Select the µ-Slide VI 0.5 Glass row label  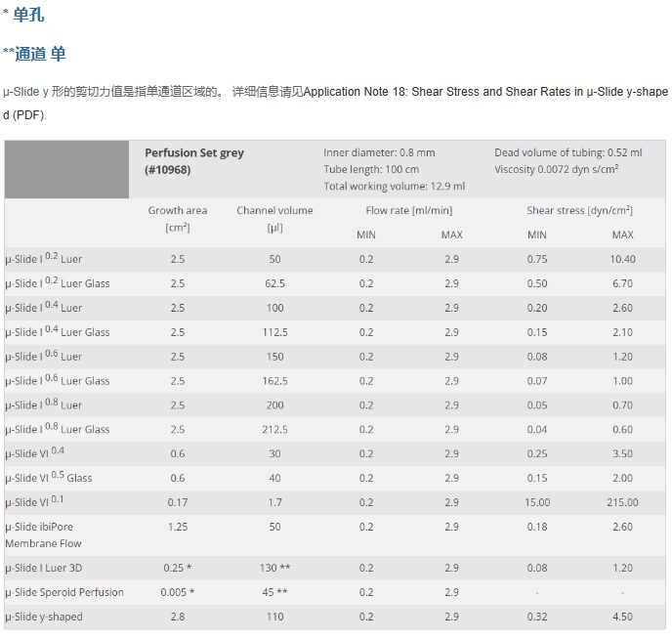point(49,478)
